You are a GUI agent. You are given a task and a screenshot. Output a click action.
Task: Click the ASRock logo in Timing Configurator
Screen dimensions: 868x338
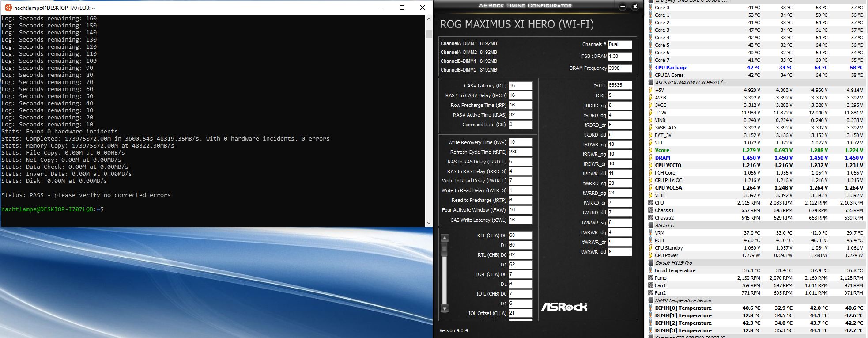click(x=564, y=306)
